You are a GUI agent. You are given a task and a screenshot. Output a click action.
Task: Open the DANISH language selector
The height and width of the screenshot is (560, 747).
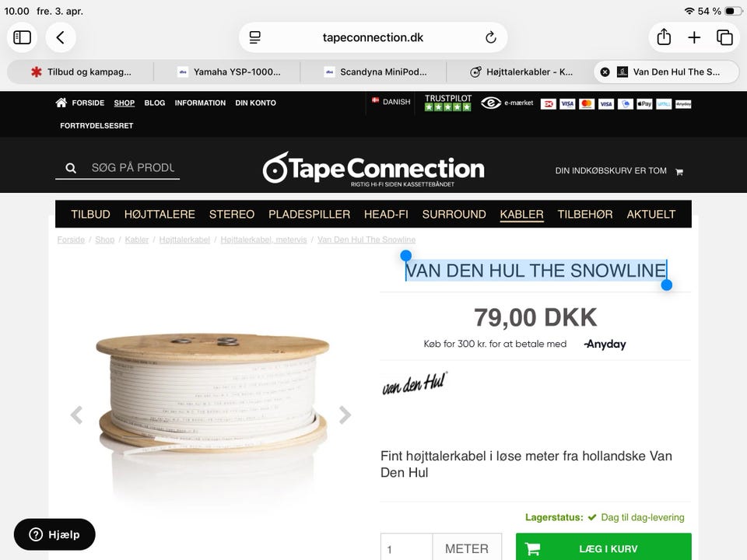(x=391, y=101)
